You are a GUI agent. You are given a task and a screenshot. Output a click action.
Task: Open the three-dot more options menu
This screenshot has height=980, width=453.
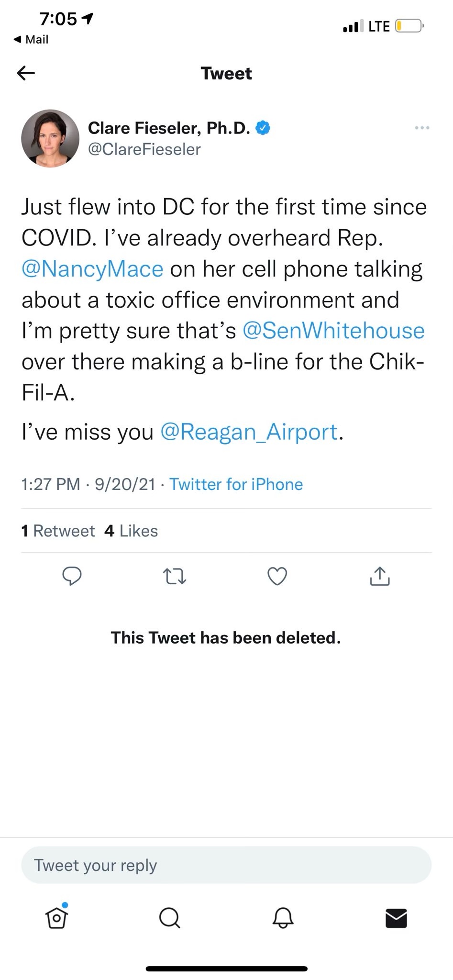tap(422, 128)
